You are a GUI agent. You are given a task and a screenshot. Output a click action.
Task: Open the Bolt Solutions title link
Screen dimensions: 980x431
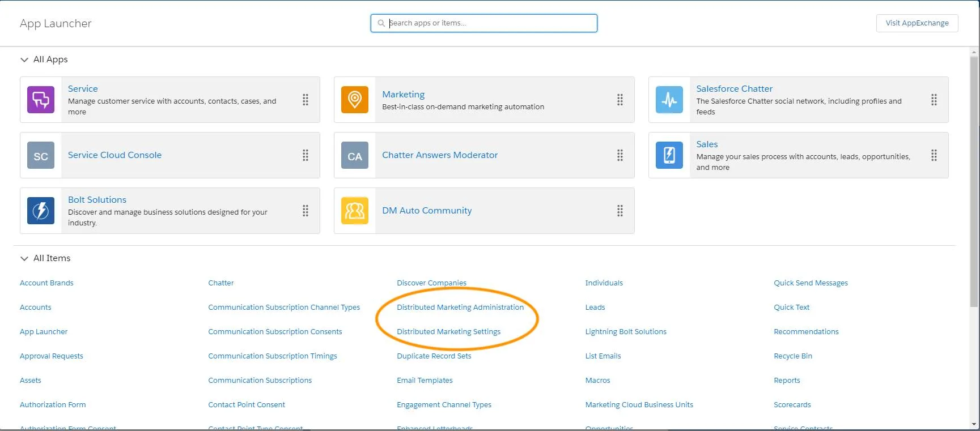[x=97, y=199]
